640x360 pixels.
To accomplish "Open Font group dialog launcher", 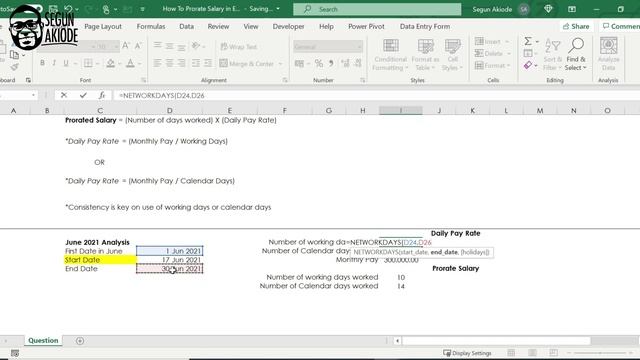I will click(x=144, y=80).
